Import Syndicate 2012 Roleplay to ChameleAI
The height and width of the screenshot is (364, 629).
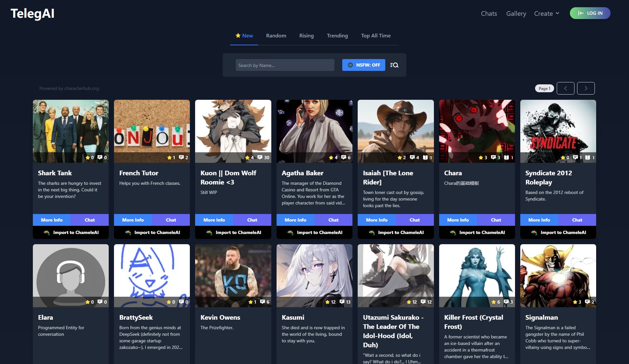[558, 232]
